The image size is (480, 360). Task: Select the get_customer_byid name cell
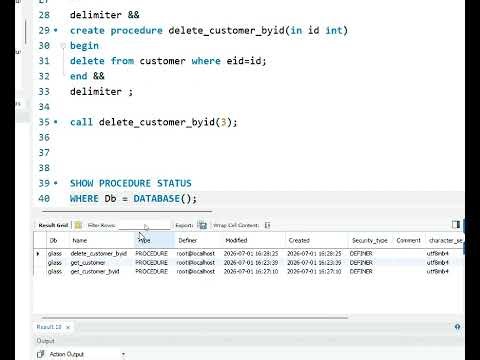[95, 272]
